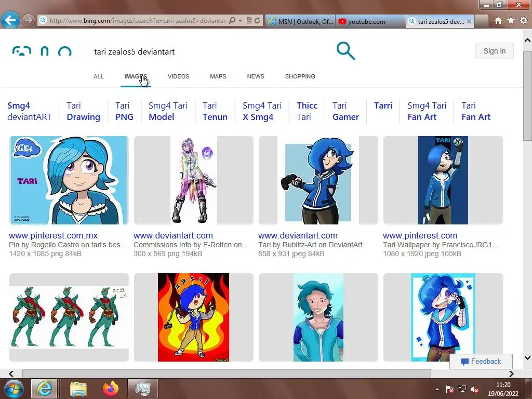This screenshot has width=532, height=399.
Task: Select the Tari PNG suggestion
Action: 124,111
